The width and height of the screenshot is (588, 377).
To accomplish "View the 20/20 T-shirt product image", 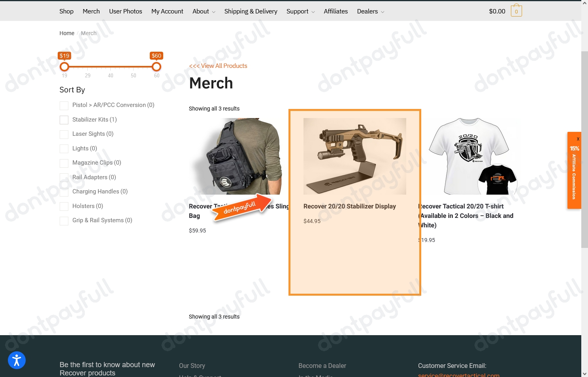I will (469, 156).
